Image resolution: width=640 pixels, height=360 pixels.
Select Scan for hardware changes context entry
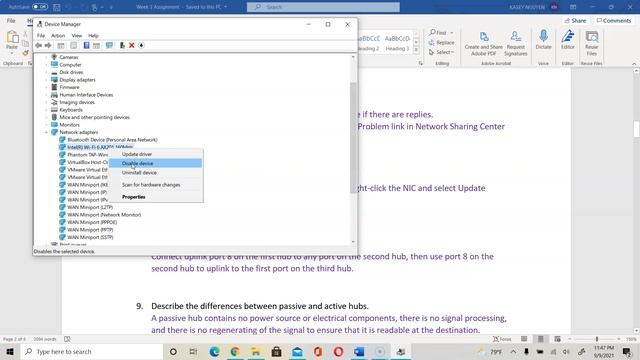pos(156,185)
